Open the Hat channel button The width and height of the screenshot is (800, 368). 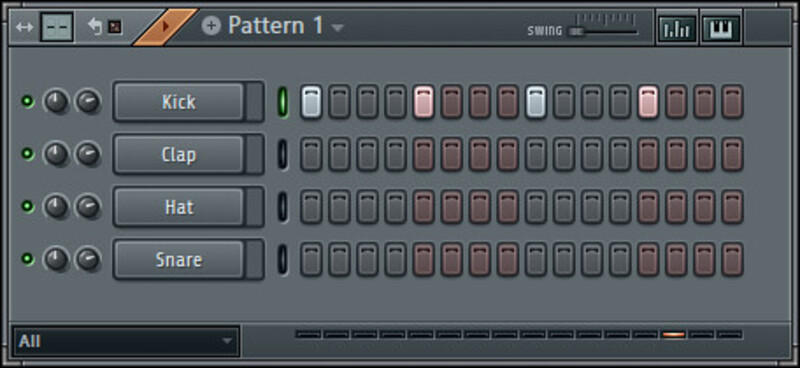pos(179,207)
